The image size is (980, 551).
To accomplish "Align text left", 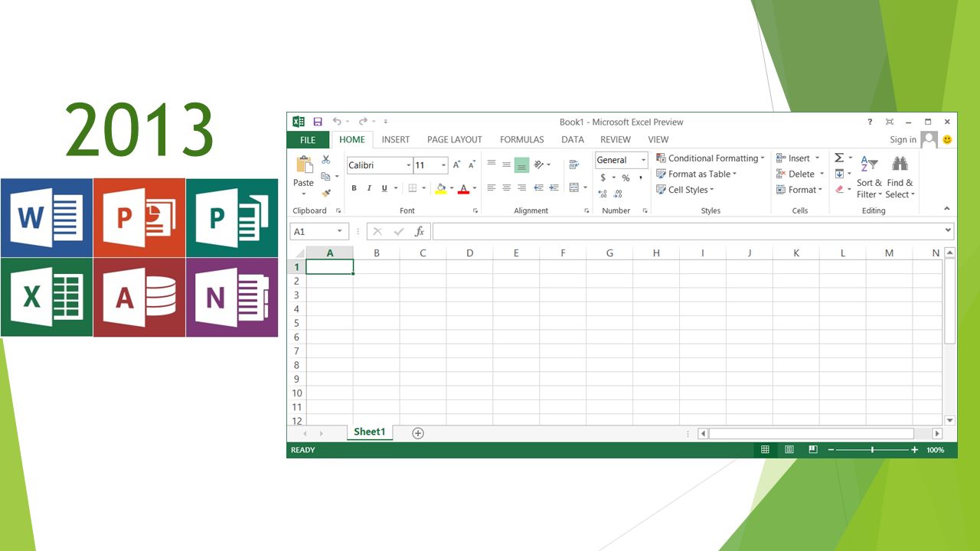I will [492, 187].
